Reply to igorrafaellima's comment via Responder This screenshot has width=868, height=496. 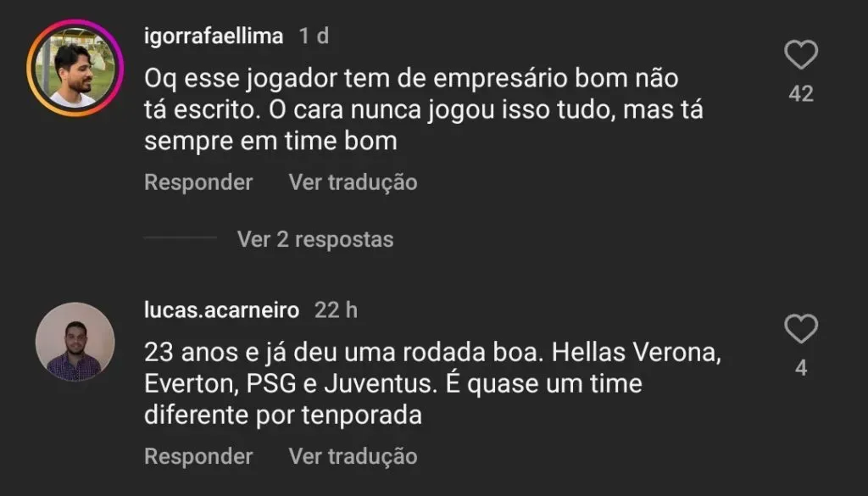click(x=198, y=182)
